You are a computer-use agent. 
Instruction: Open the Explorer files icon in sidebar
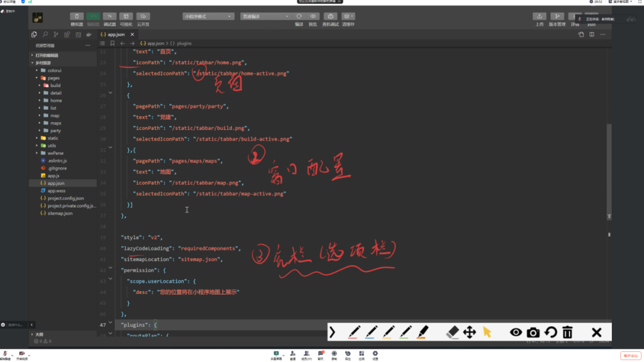[34, 35]
